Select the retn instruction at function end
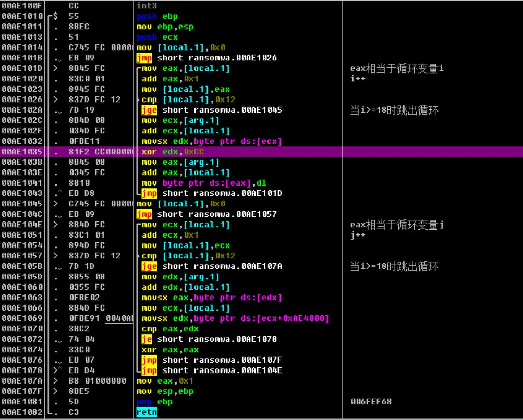Image resolution: width=523 pixels, height=420 pixels. click(x=146, y=412)
